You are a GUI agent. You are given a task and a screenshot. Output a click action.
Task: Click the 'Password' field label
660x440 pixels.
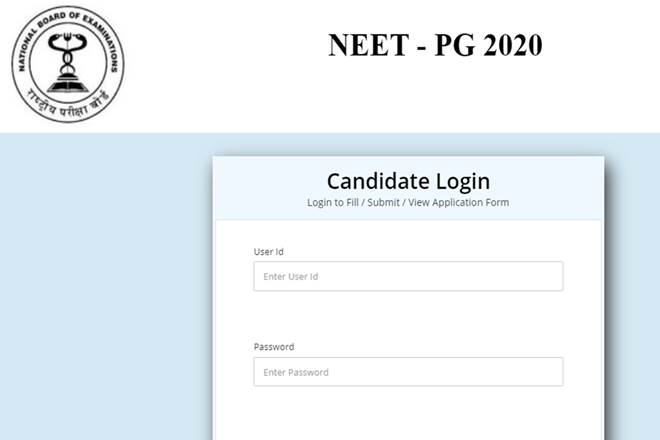(274, 347)
